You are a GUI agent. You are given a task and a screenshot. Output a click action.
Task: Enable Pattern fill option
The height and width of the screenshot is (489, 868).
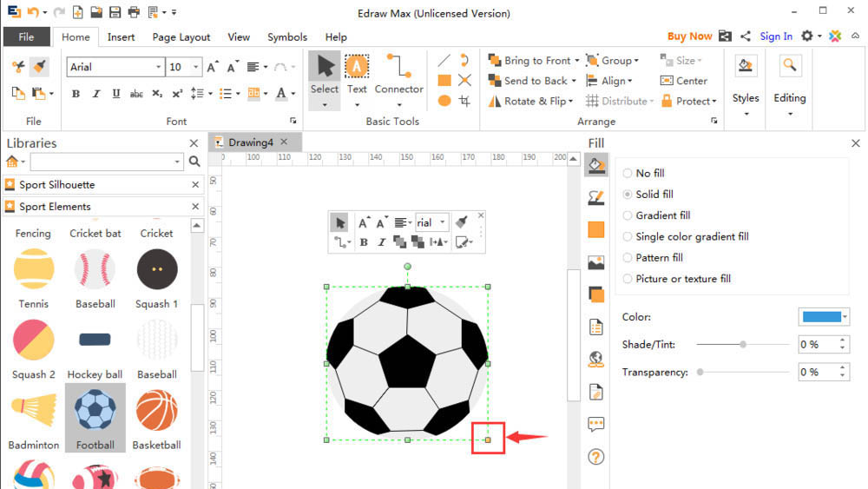pos(628,258)
